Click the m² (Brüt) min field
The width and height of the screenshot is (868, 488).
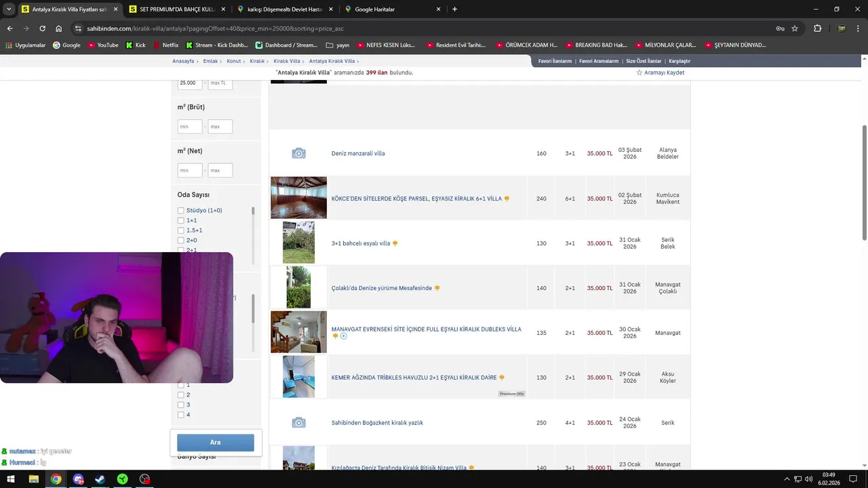[190, 127]
